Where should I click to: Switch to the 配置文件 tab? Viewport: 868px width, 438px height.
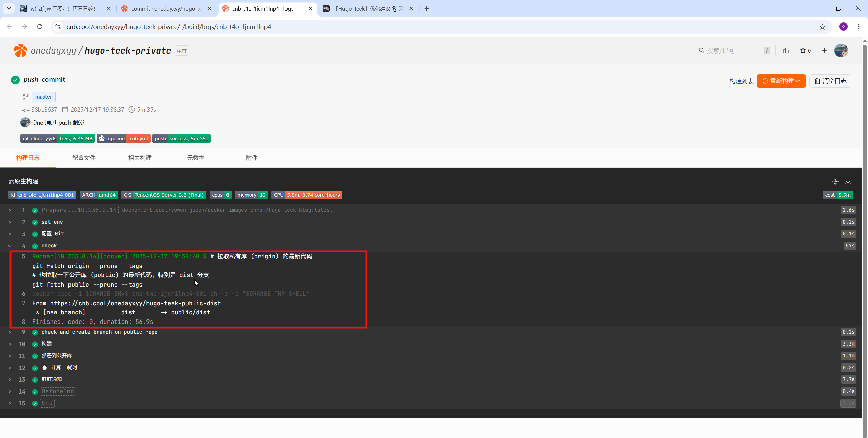[x=84, y=158]
